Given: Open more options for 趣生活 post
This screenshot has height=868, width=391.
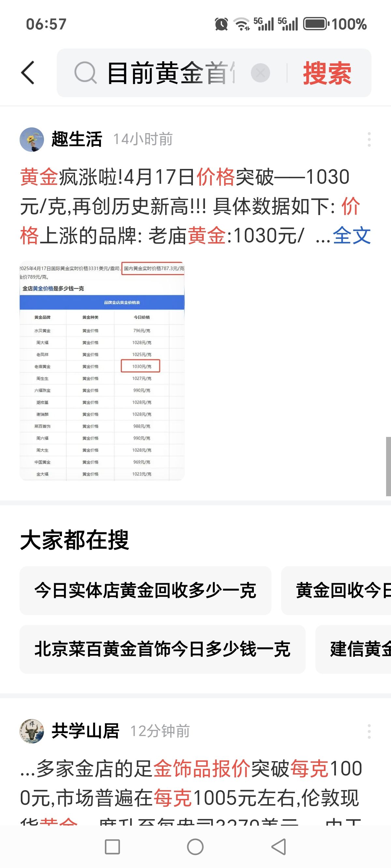Looking at the screenshot, I should (369, 139).
